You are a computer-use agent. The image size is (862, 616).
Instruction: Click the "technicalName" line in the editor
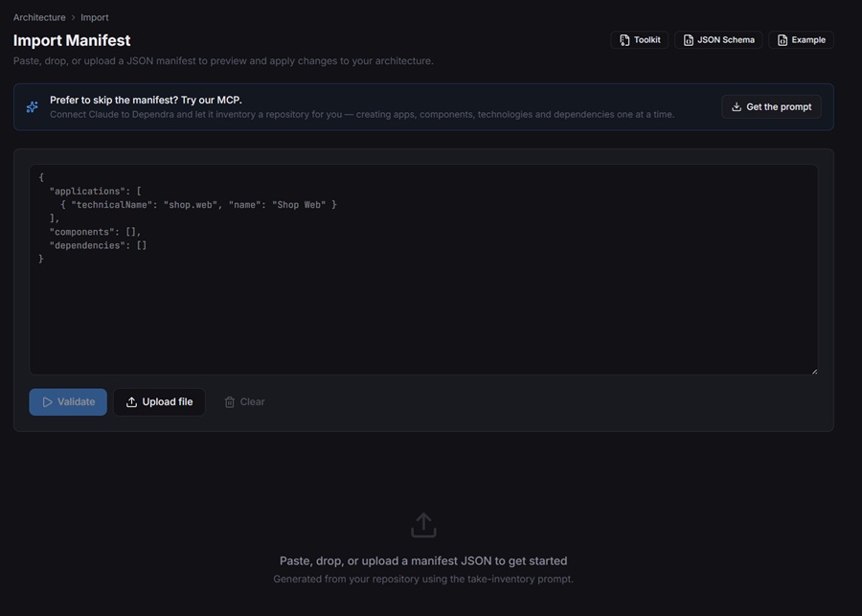198,205
